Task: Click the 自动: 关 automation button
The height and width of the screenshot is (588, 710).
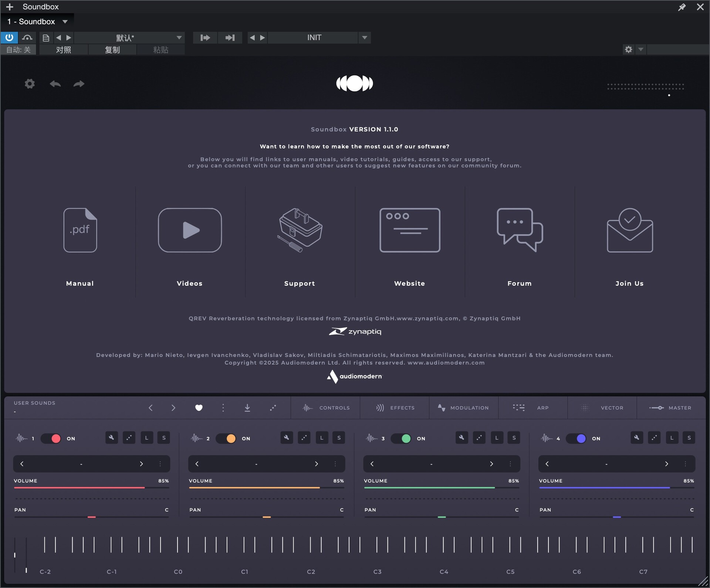Action: (x=18, y=50)
